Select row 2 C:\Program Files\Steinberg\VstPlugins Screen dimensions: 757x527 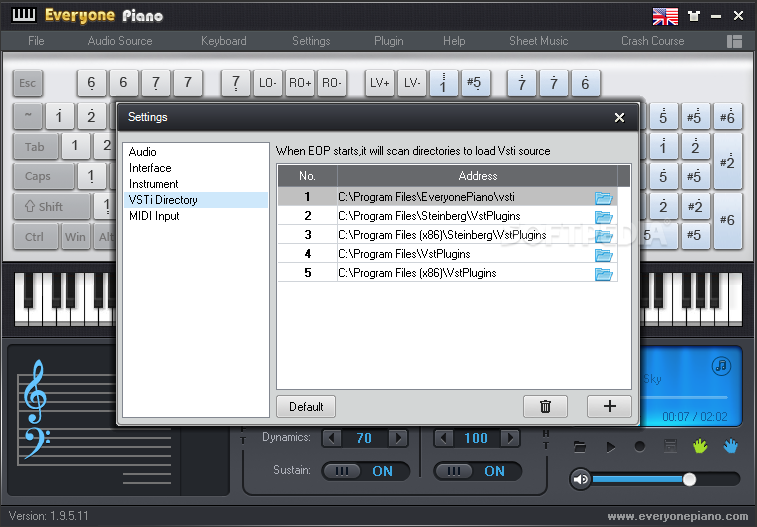(448, 216)
